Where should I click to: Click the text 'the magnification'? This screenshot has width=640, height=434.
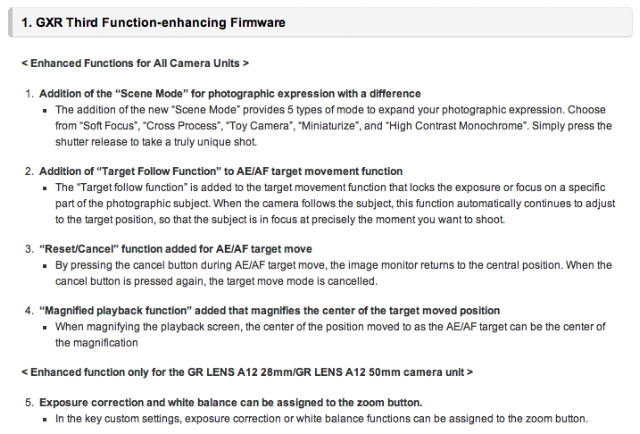click(x=96, y=343)
